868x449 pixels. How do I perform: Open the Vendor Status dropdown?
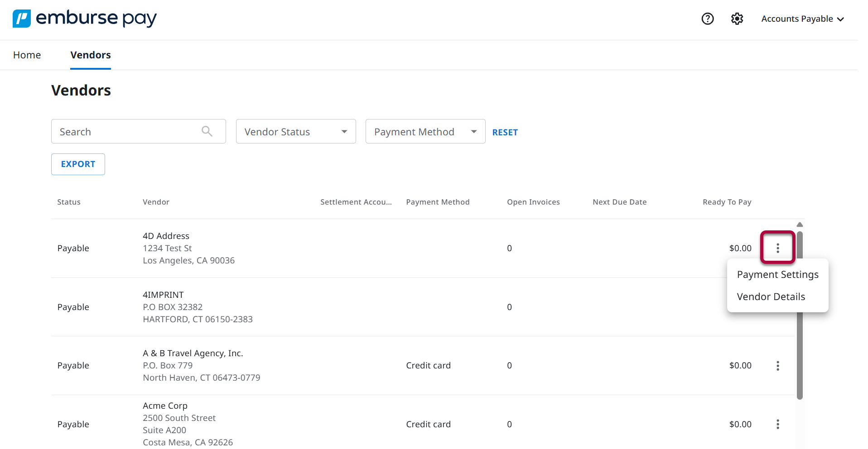(x=295, y=131)
